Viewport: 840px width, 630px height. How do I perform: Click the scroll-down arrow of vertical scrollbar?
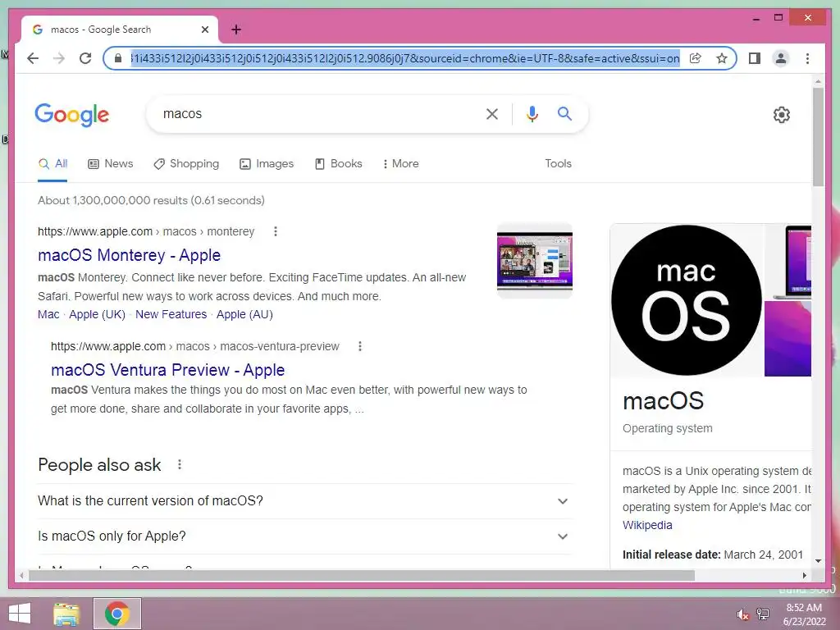[818, 561]
